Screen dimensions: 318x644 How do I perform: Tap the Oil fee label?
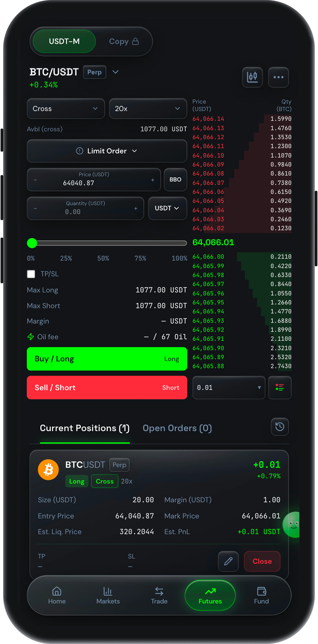pyautogui.click(x=48, y=337)
